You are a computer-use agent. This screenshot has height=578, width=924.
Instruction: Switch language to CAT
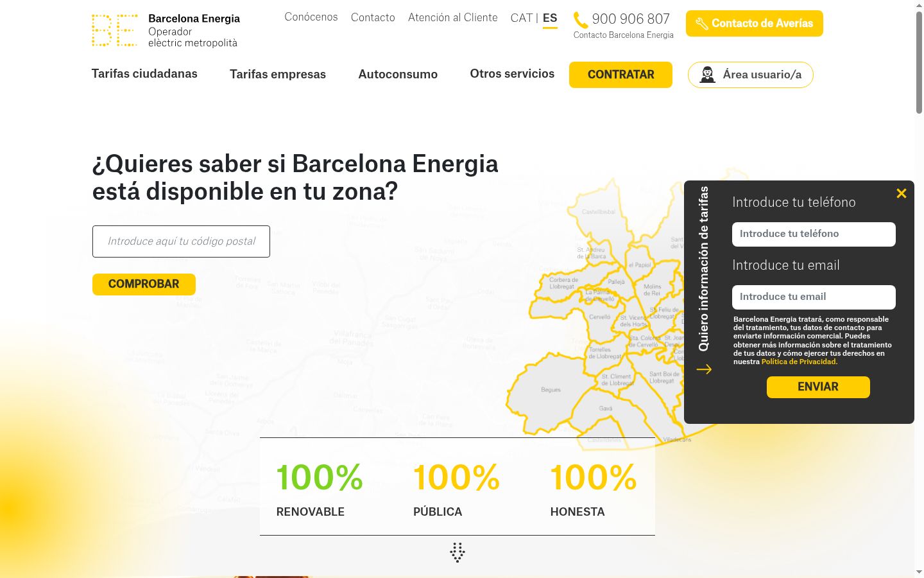(522, 18)
